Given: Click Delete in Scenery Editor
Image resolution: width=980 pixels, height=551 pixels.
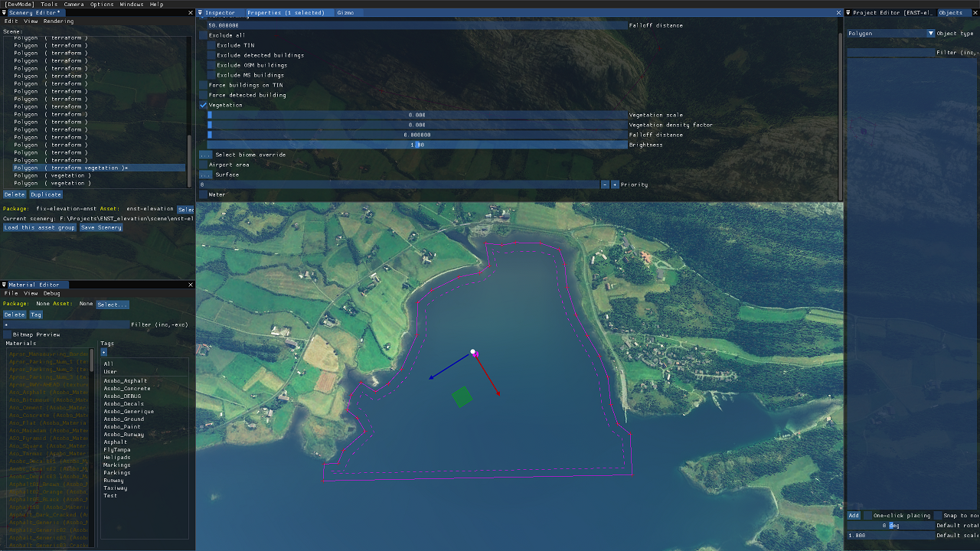Looking at the screenshot, I should pyautogui.click(x=15, y=194).
